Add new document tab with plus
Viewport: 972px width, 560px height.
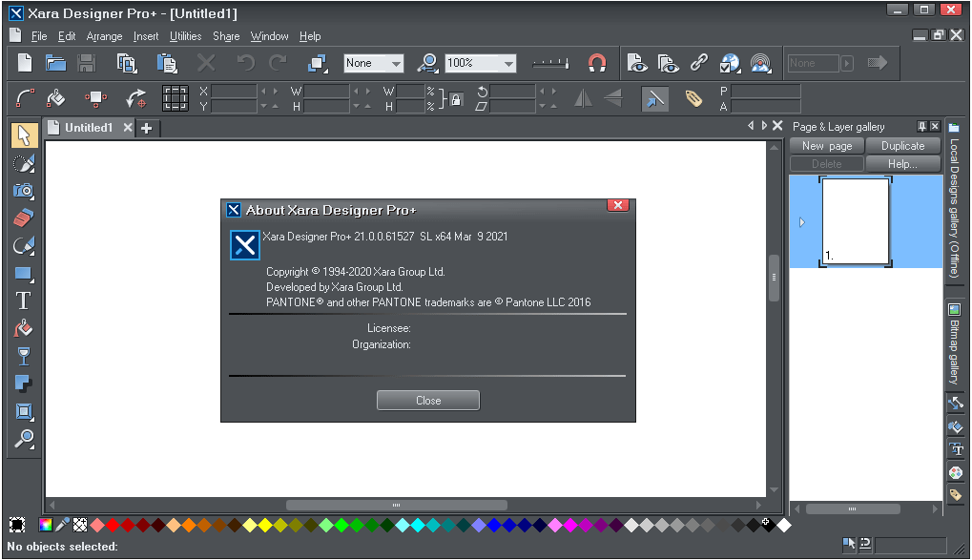pyautogui.click(x=146, y=129)
